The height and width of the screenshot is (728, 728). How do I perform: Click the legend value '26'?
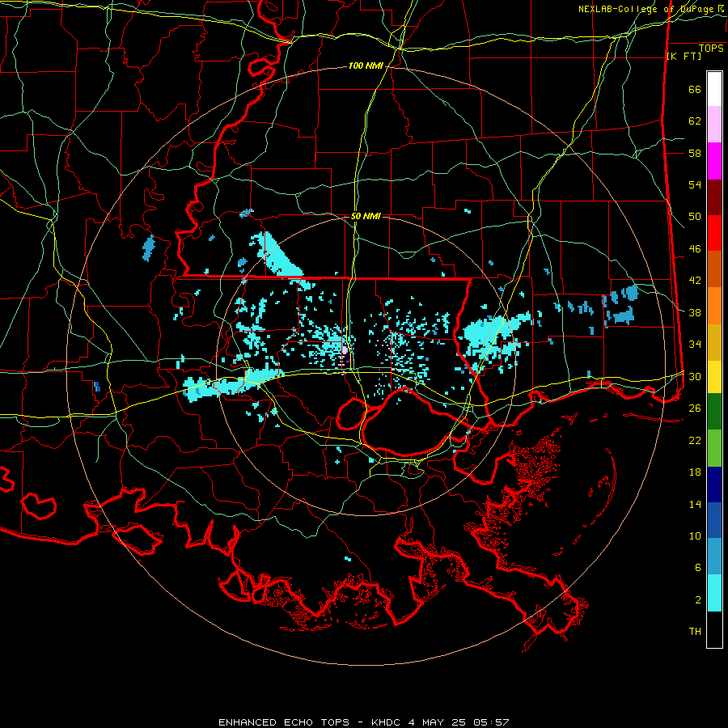pos(695,408)
